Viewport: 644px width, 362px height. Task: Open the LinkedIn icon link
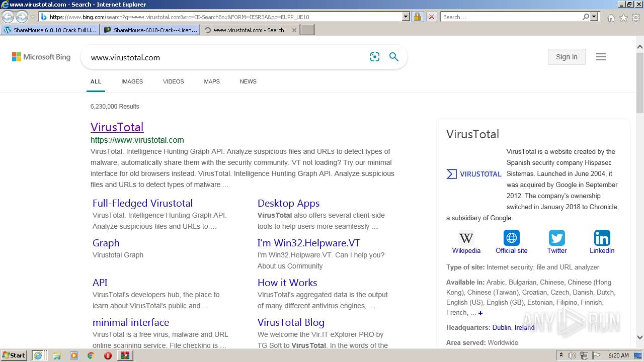pos(602,238)
